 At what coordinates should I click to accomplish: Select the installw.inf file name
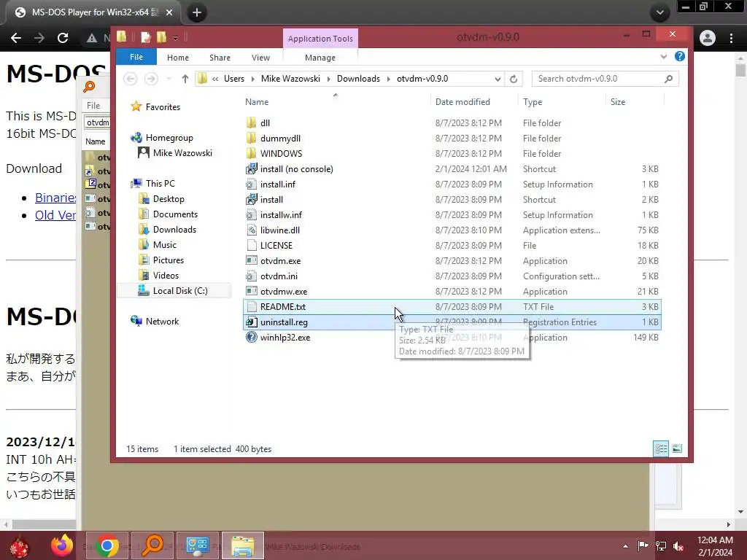(281, 215)
